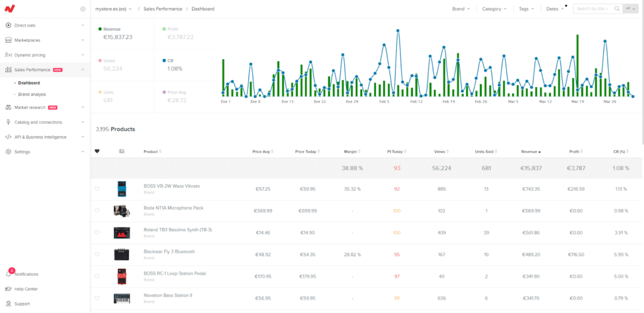The width and height of the screenshot is (644, 313).
Task: Sort table by Units Sold column
Action: (486, 152)
